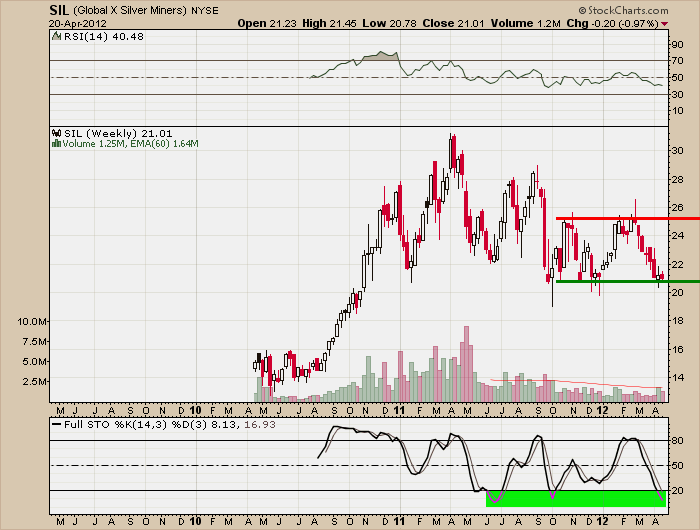Click the 10.0M volume axis label
Viewport: 700px width, 530px height.
(32, 321)
